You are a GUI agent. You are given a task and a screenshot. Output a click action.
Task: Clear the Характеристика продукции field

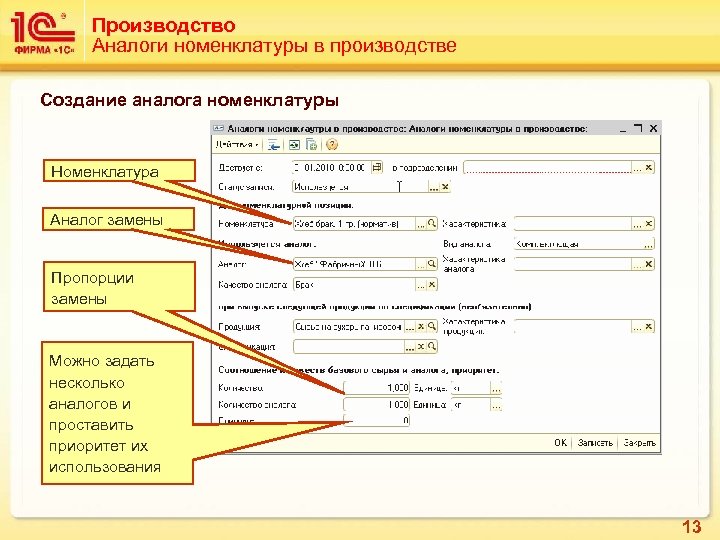648,326
